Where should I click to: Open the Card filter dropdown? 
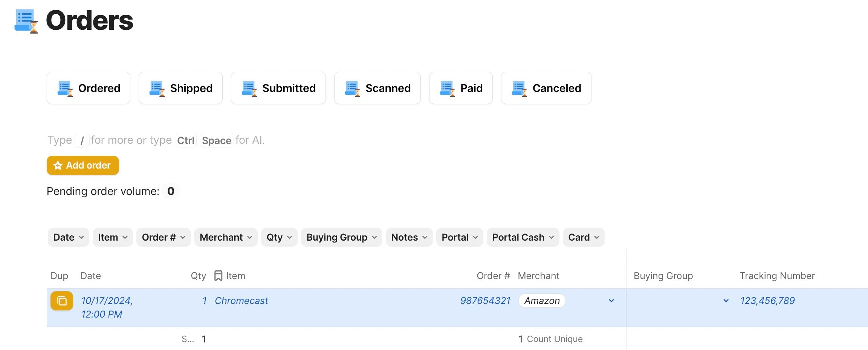tap(584, 237)
